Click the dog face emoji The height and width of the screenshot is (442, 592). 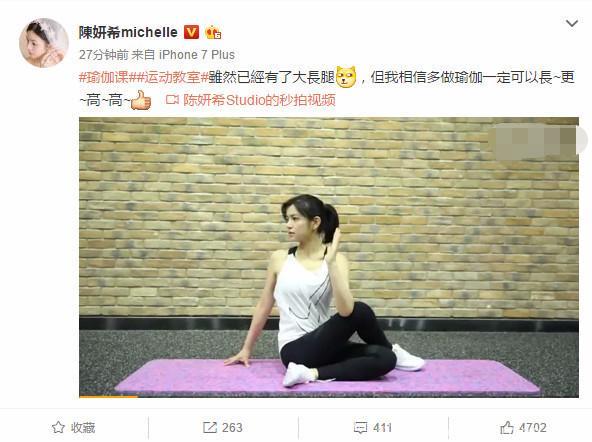coord(346,77)
